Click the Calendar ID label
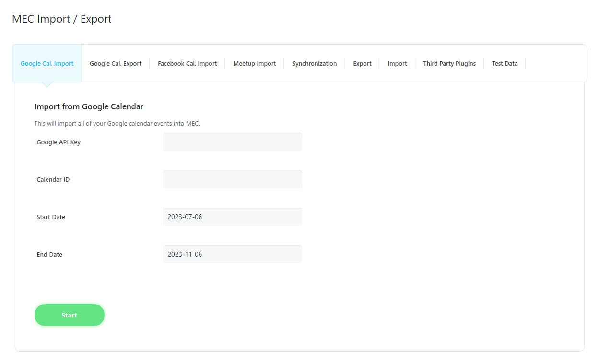Screen dimensions: 599x364 click(53, 180)
